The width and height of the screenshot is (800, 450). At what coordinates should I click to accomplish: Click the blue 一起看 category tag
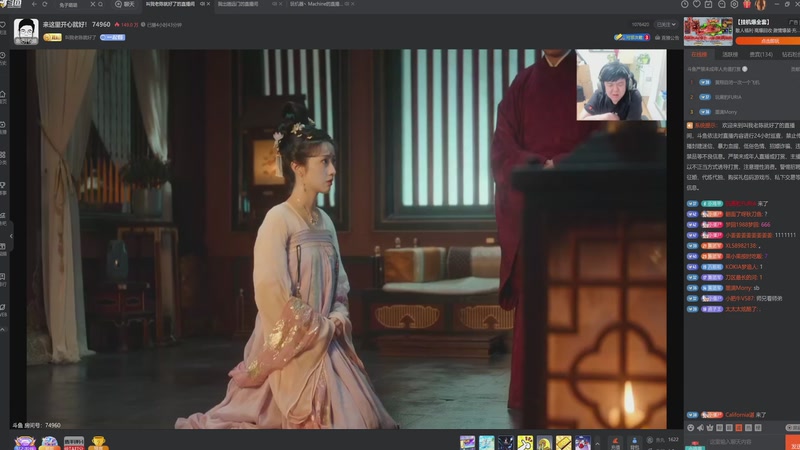(x=113, y=37)
